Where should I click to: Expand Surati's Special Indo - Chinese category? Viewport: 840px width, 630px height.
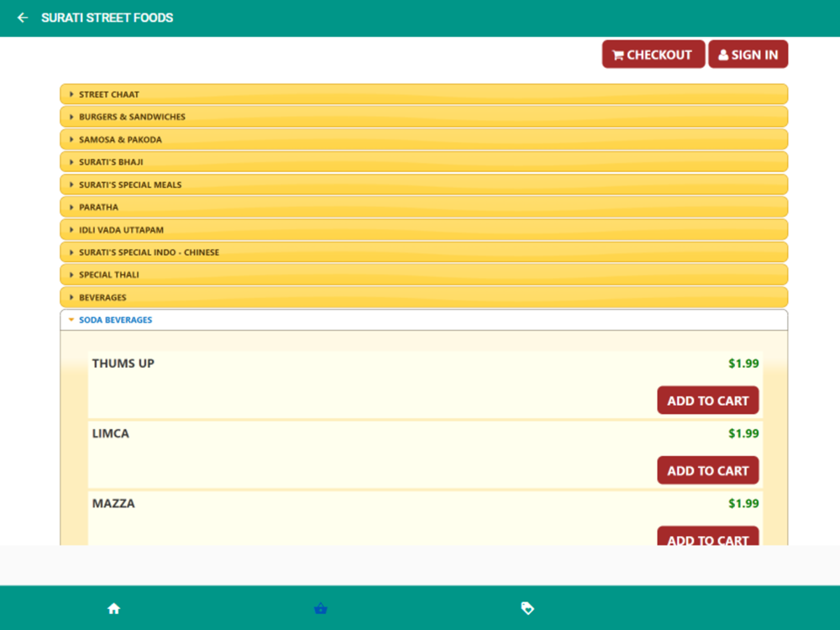coord(423,252)
